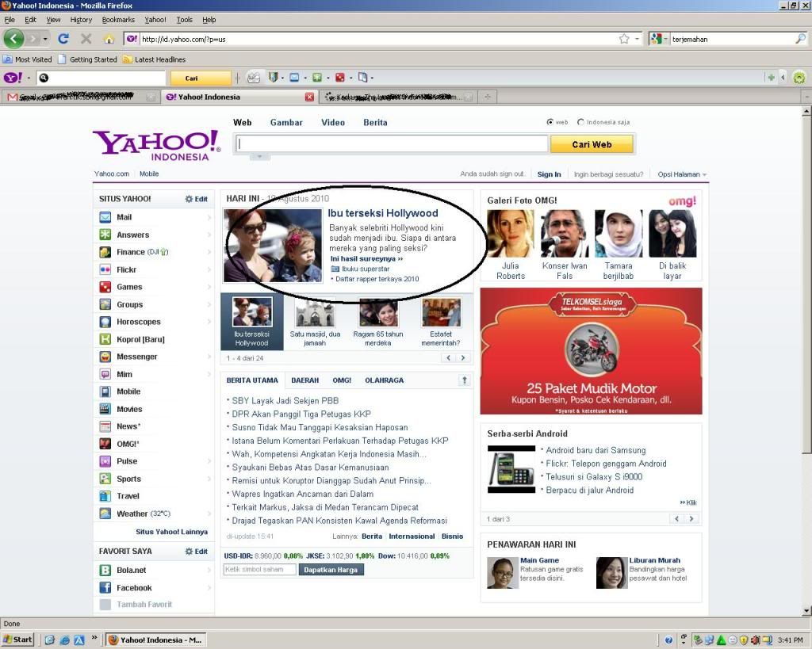This screenshot has width=812, height=649.
Task: Open the Games dice icon
Action: click(105, 287)
